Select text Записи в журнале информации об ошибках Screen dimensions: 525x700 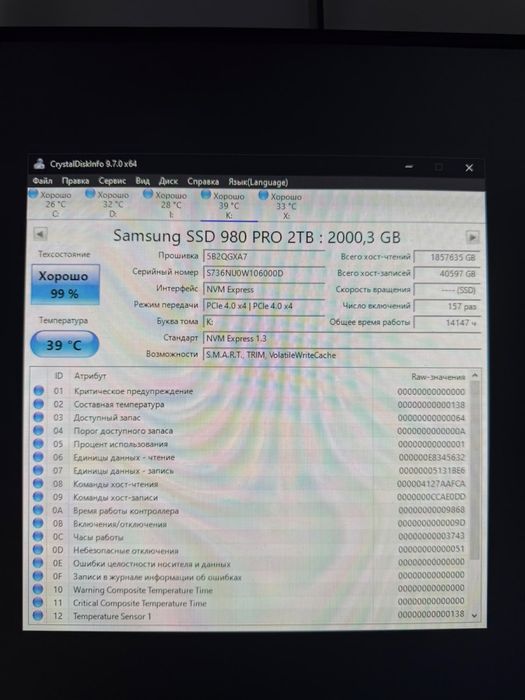pyautogui.click(x=157, y=577)
